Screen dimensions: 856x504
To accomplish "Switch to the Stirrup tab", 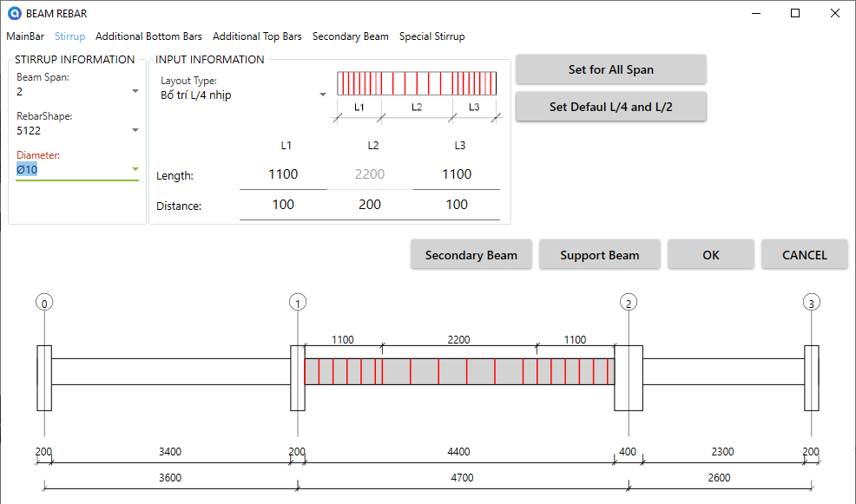I will point(69,36).
